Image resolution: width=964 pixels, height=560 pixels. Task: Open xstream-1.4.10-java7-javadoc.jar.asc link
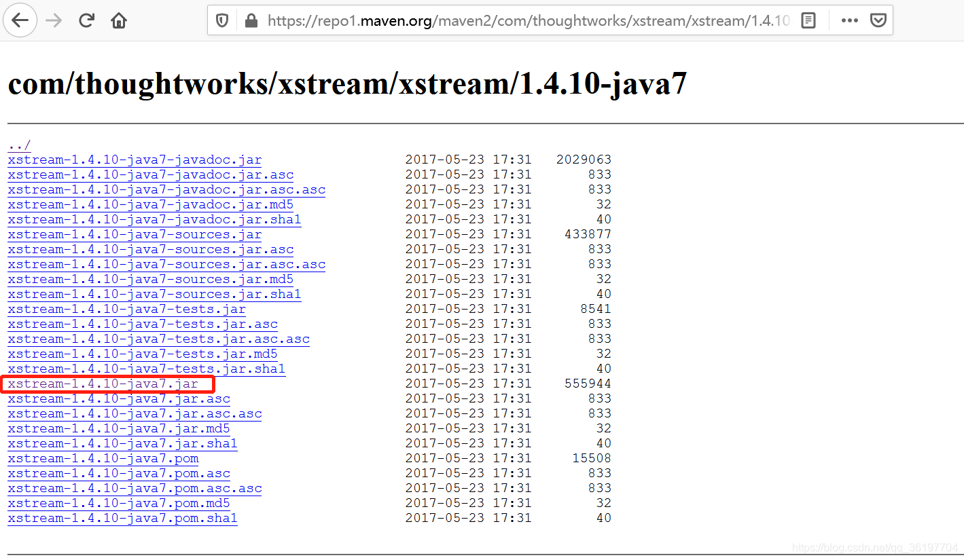coord(151,174)
